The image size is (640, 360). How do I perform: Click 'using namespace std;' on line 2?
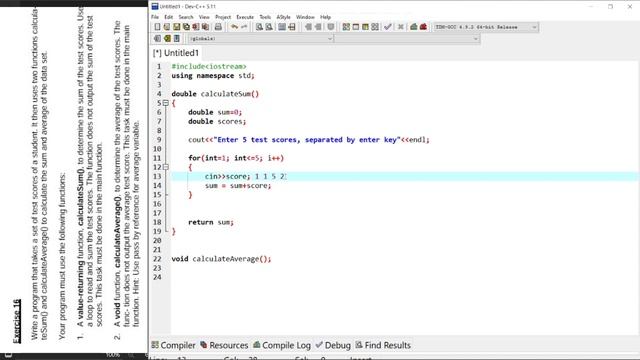pos(213,76)
